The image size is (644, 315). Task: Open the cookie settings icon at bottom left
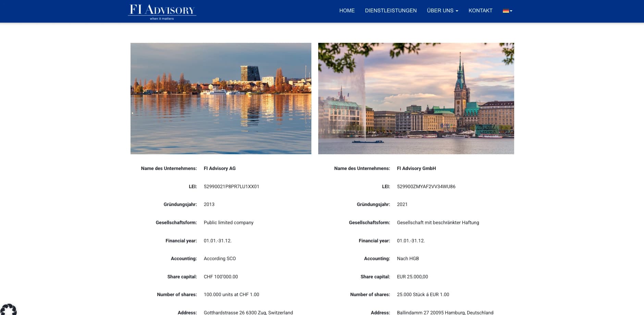tap(8, 309)
